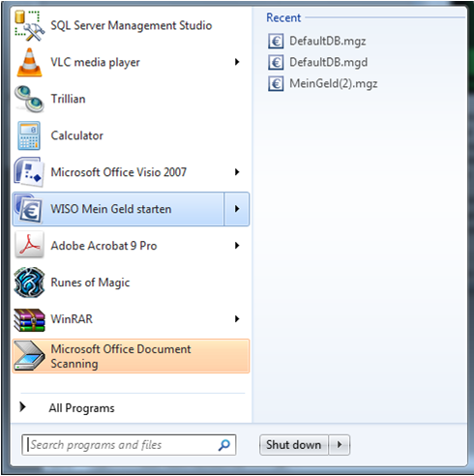The width and height of the screenshot is (474, 476).
Task: Select Runes of Magic label
Action: tap(90, 283)
